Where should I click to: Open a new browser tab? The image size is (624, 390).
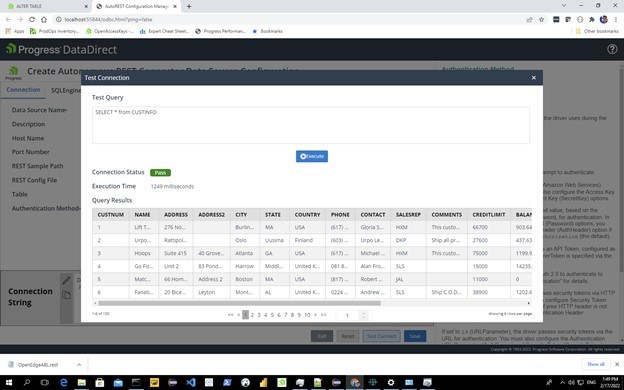[189, 6]
